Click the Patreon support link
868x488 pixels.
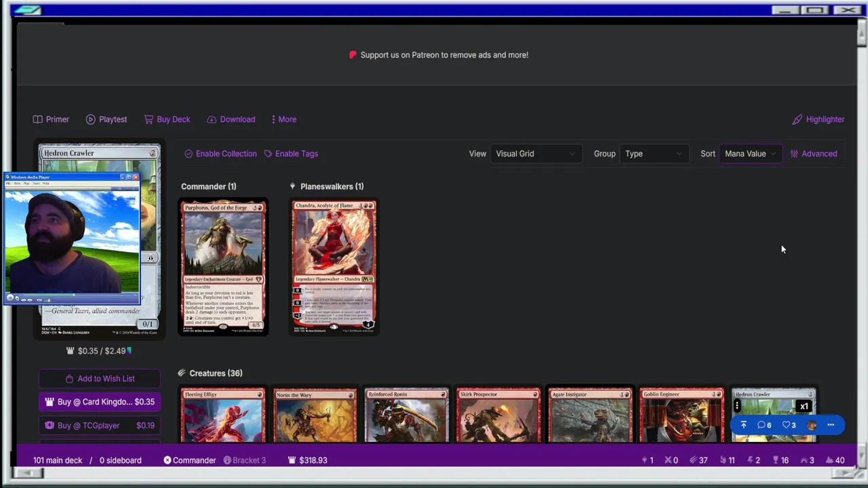pyautogui.click(x=438, y=55)
